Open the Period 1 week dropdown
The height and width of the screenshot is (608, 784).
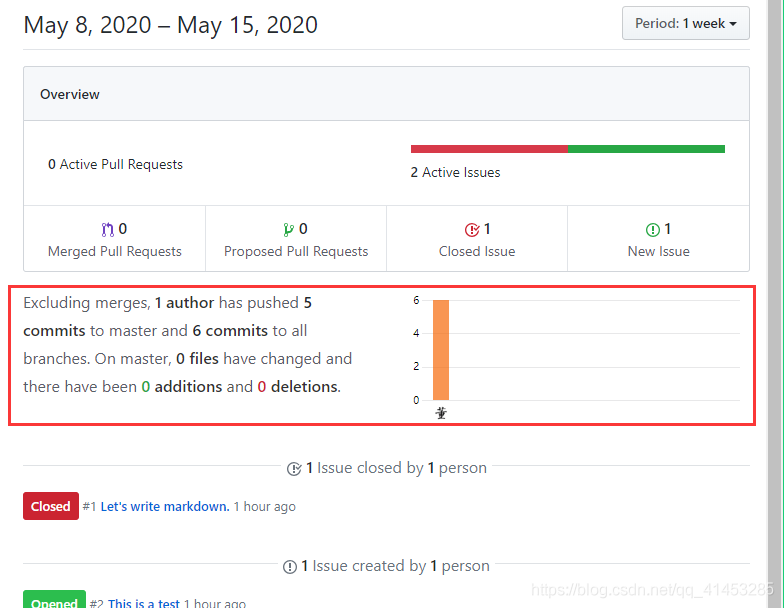click(685, 23)
